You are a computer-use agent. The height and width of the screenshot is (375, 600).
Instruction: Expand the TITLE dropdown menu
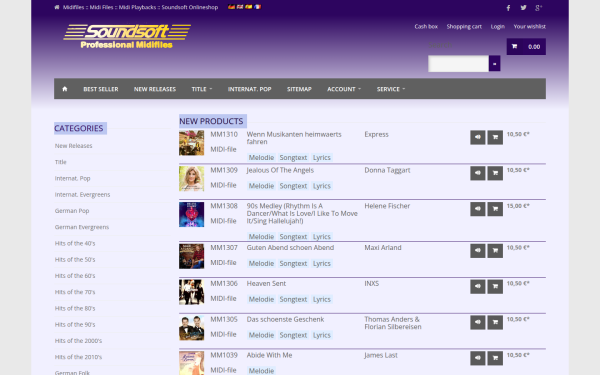coord(202,89)
